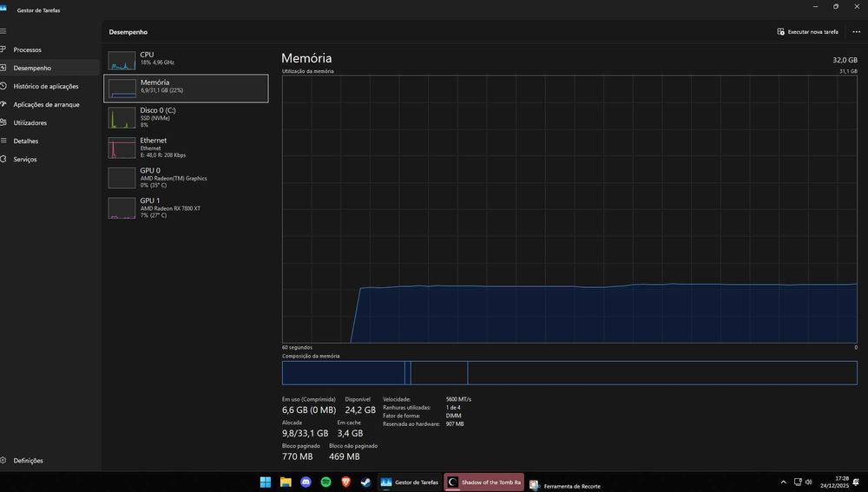Image resolution: width=868 pixels, height=492 pixels.
Task: Open the Windows Start menu
Action: click(x=266, y=482)
